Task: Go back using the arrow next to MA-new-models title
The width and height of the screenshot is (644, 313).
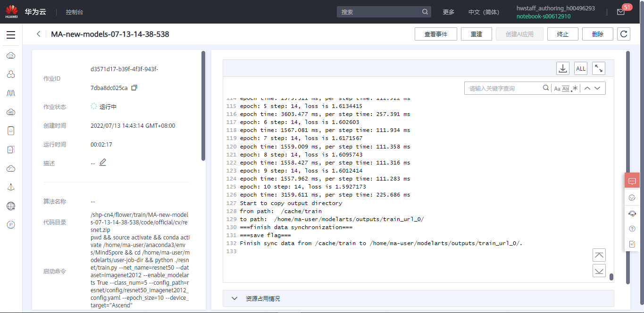Action: click(38, 34)
